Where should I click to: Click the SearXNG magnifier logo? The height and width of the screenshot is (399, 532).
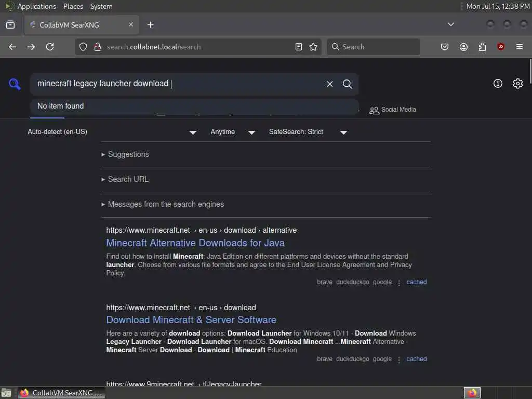coord(15,84)
